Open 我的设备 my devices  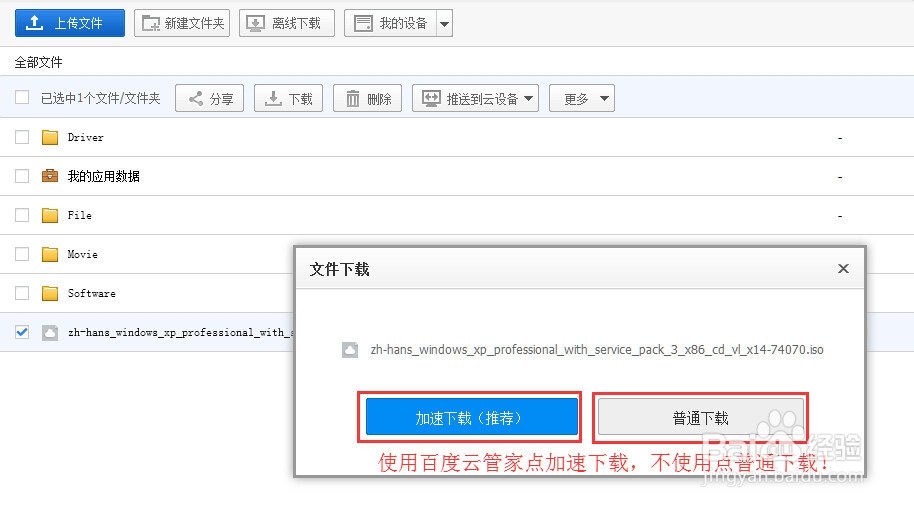coord(391,23)
